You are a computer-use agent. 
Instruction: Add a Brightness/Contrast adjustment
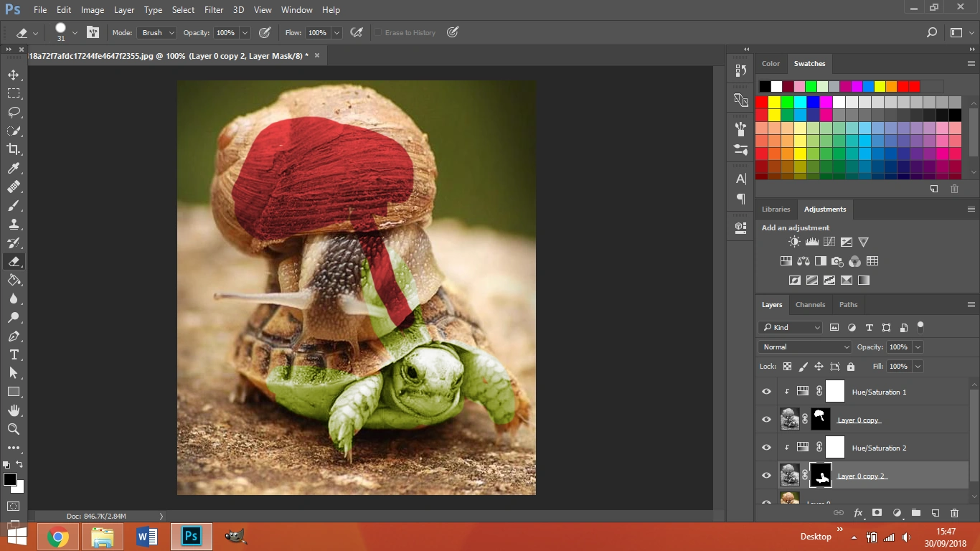[x=794, y=242]
